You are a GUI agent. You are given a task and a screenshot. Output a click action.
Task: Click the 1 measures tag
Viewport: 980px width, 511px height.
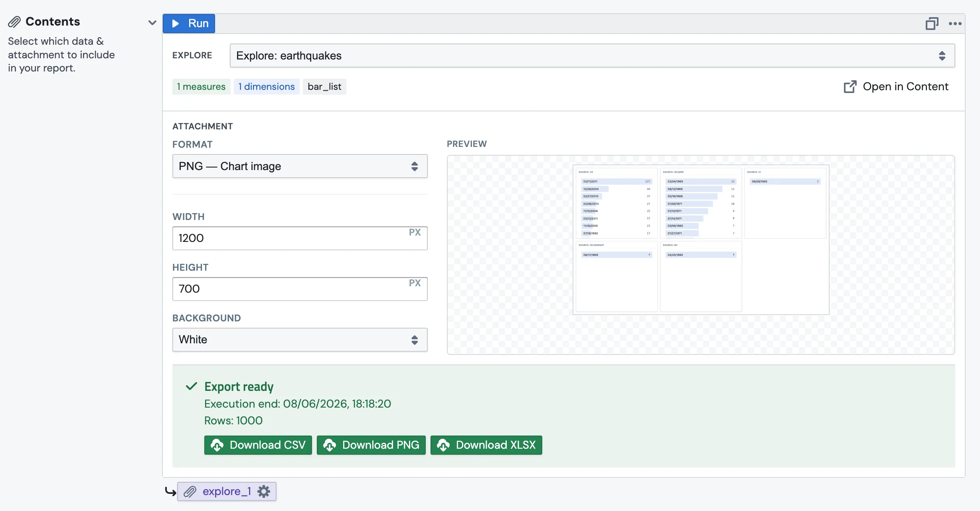201,87
